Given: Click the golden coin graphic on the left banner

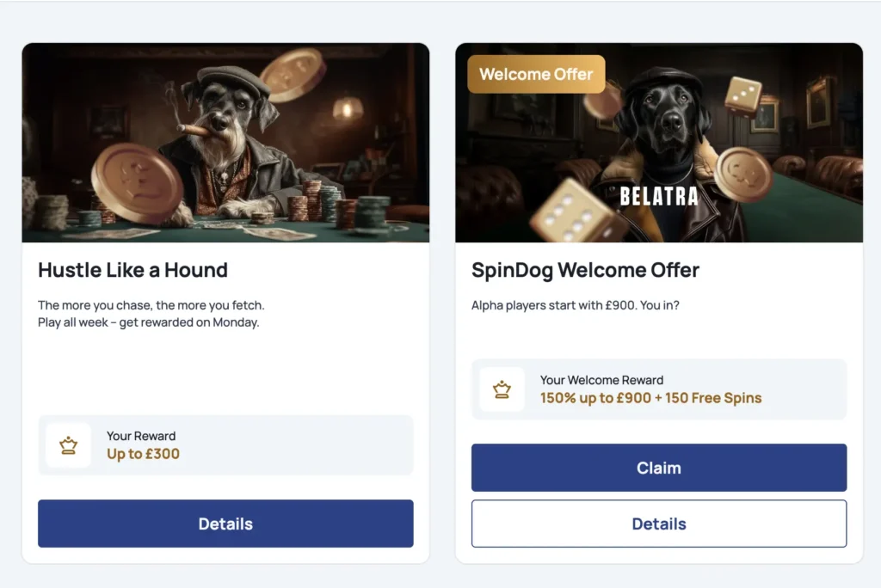Looking at the screenshot, I should [x=138, y=181].
